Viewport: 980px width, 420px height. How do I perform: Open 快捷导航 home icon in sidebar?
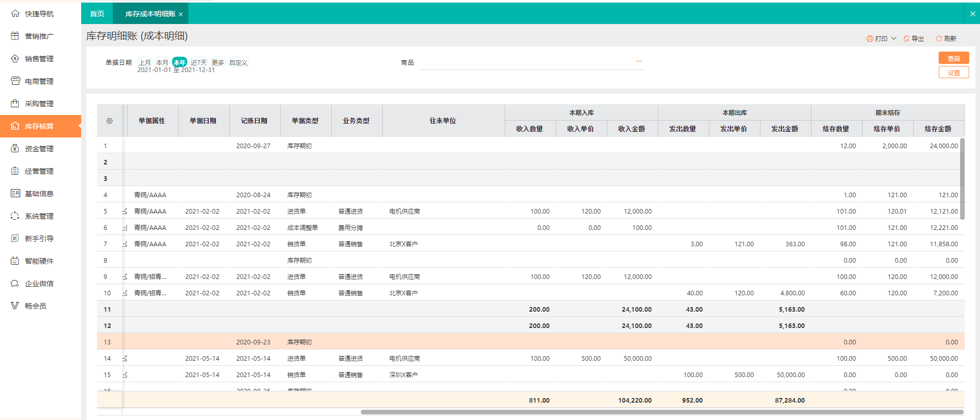[x=15, y=14]
